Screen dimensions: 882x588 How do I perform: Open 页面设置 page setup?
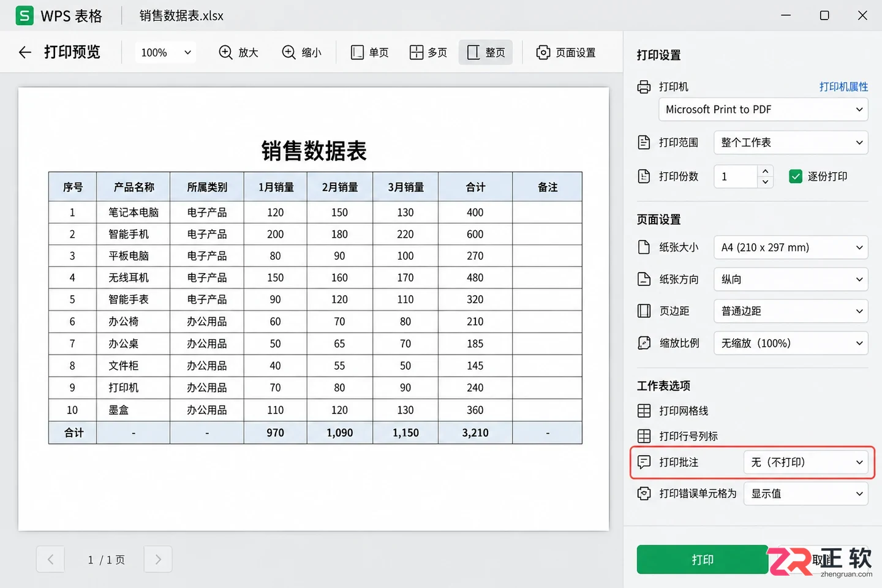coord(566,53)
